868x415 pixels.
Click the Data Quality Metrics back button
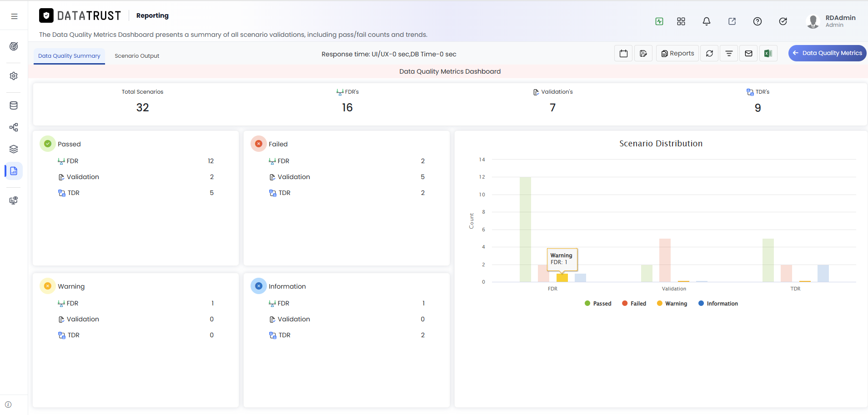coord(827,53)
